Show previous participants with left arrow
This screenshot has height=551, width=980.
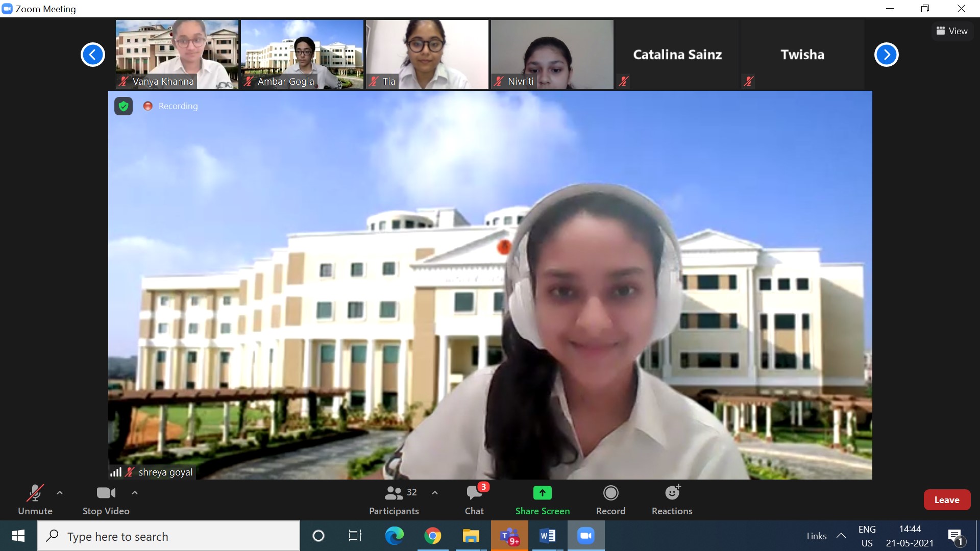pyautogui.click(x=93, y=55)
